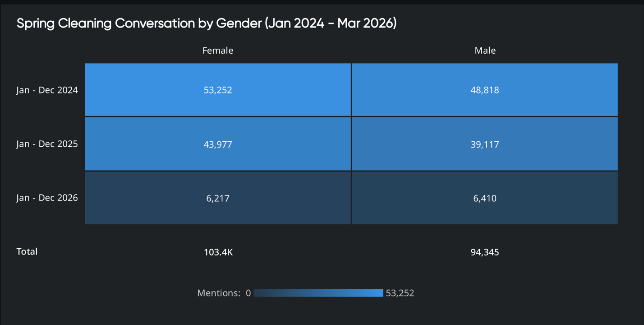Image resolution: width=644 pixels, height=325 pixels.
Task: Click the Male 2025 cell showing 39,117
Action: click(485, 144)
